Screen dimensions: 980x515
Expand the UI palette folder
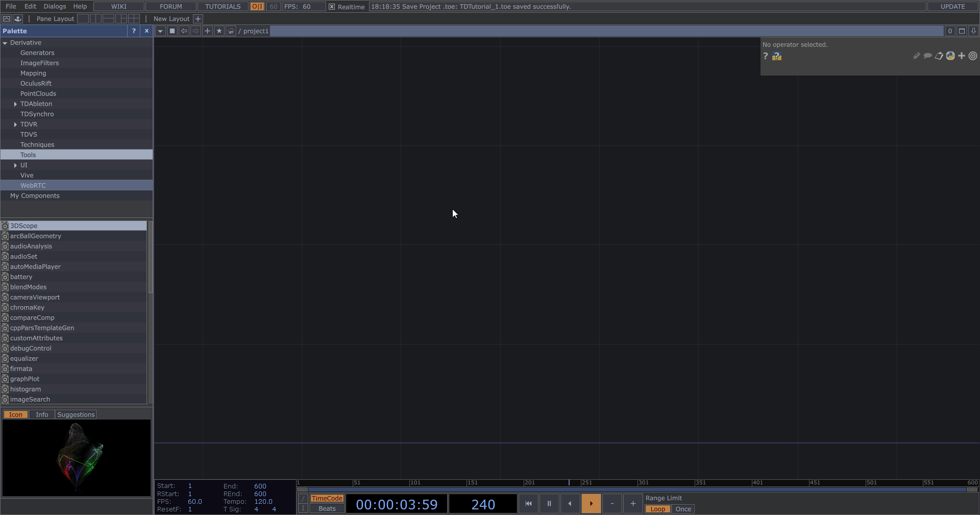coord(15,165)
